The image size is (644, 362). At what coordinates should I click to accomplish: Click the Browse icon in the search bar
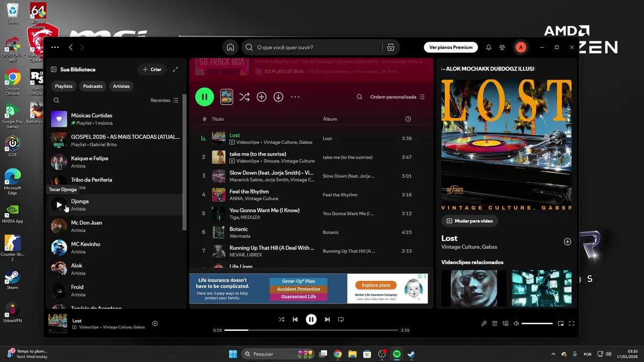(x=390, y=47)
